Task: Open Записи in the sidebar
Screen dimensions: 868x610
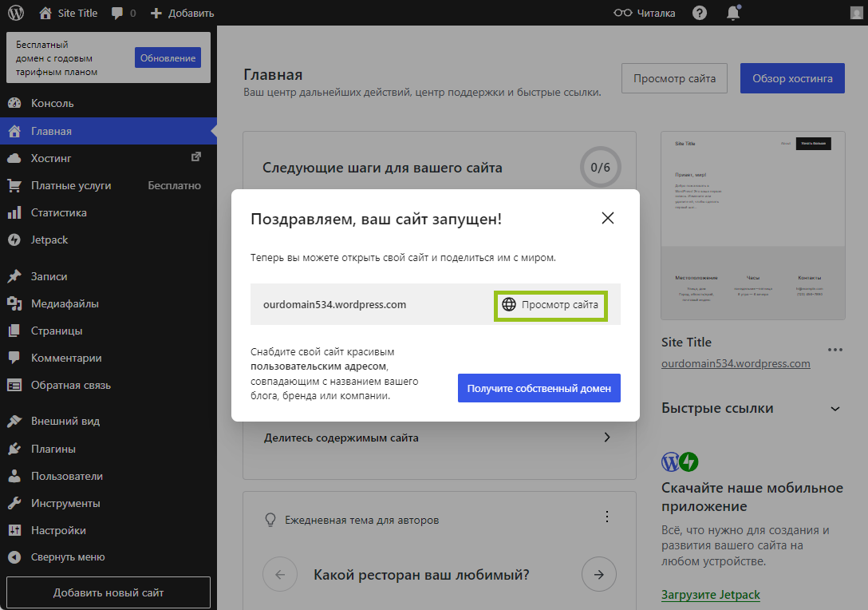Action: click(108, 276)
